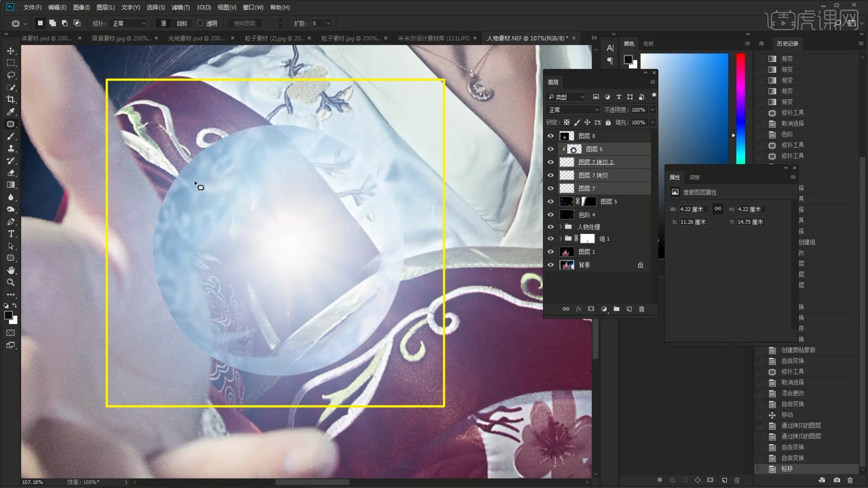Click the vertical hue slider strip
The width and height of the screenshot is (868, 488).
point(741,108)
